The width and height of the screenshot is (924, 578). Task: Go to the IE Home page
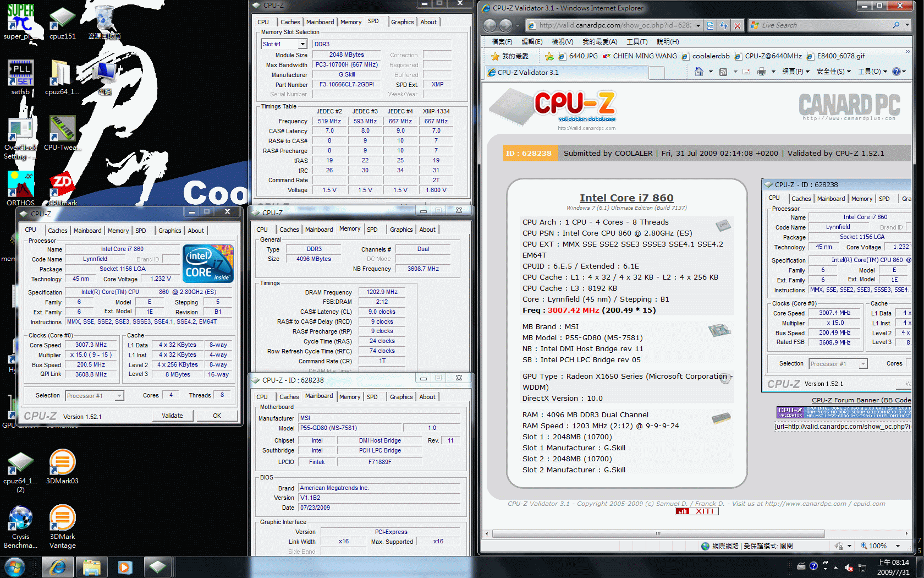pos(698,72)
